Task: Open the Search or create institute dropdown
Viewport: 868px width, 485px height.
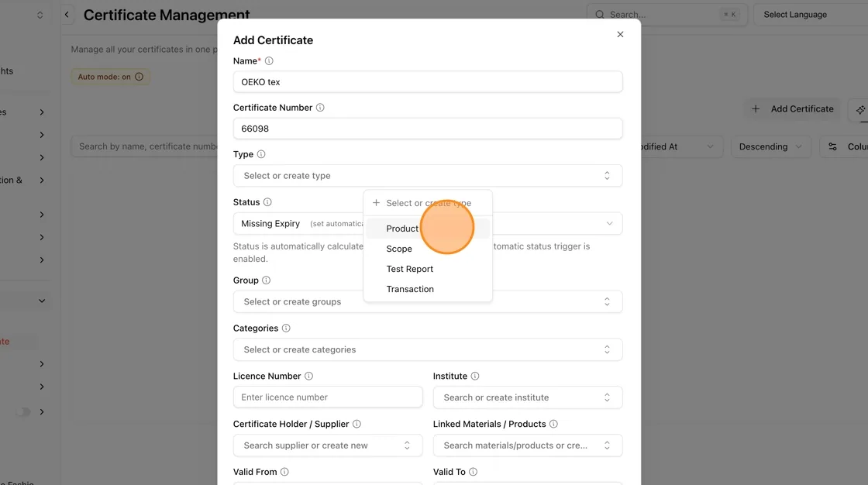Action: 528,397
